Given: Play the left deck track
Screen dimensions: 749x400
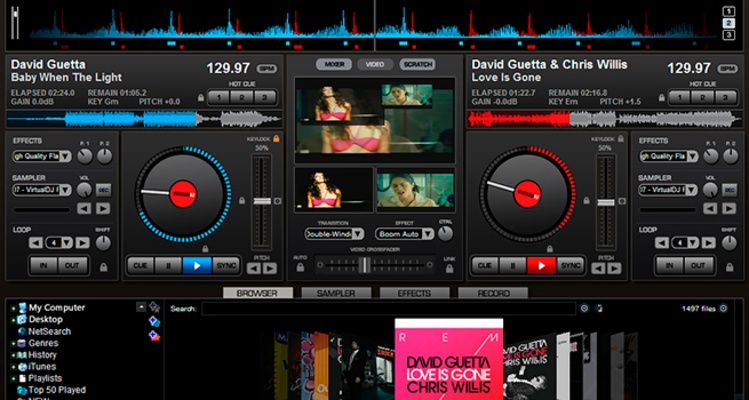Looking at the screenshot, I should (x=197, y=266).
